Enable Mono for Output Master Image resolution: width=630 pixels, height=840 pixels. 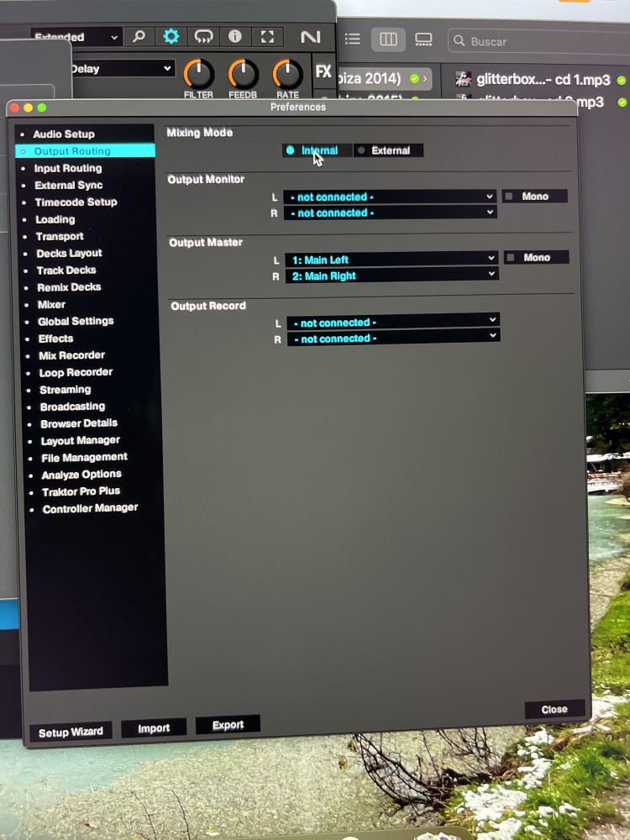tap(536, 258)
